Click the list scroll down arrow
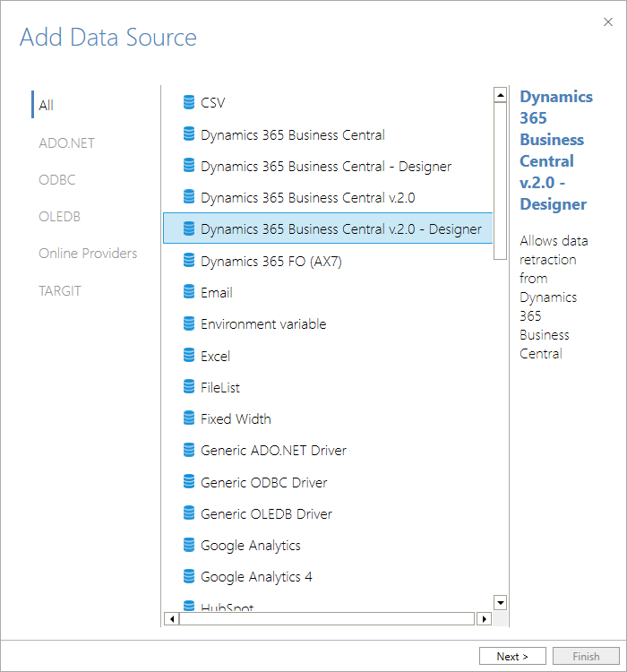 (500, 603)
